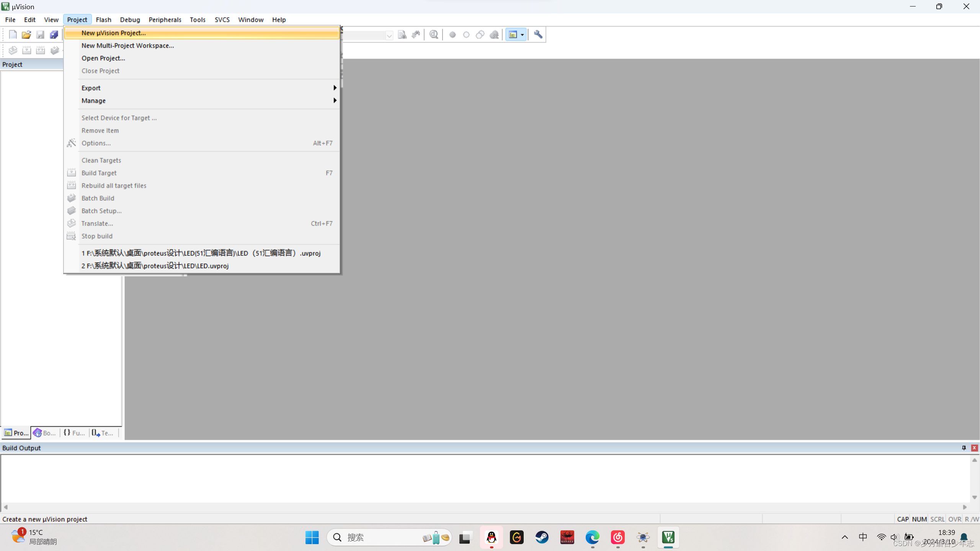Screen dimensions: 980x551
Task: Click the Open file folder icon
Action: pyautogui.click(x=26, y=35)
